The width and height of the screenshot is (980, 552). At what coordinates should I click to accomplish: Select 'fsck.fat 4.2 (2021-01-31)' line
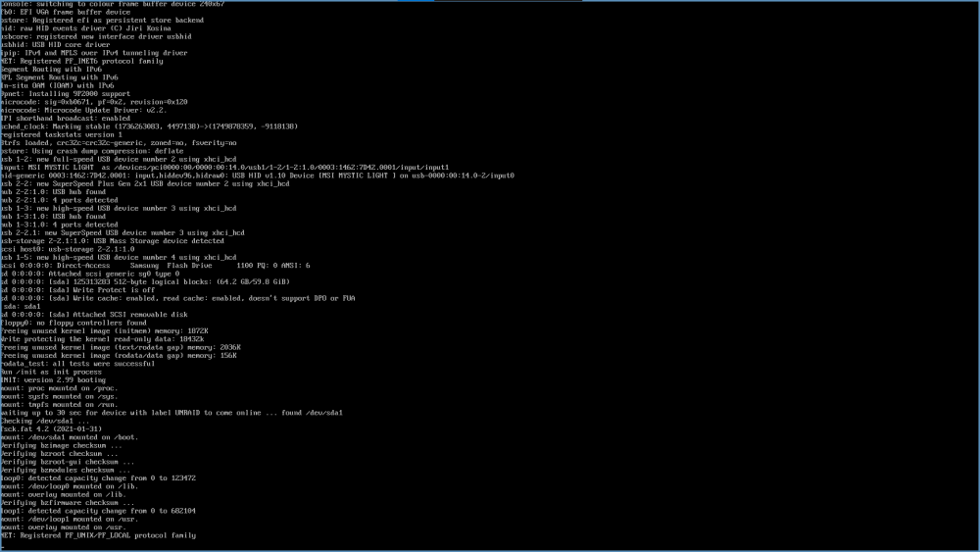51,428
